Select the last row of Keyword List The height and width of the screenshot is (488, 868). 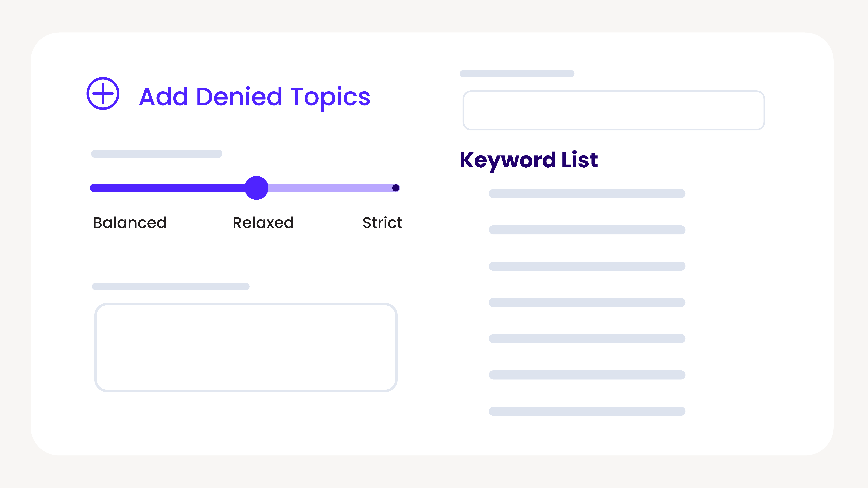tap(587, 411)
